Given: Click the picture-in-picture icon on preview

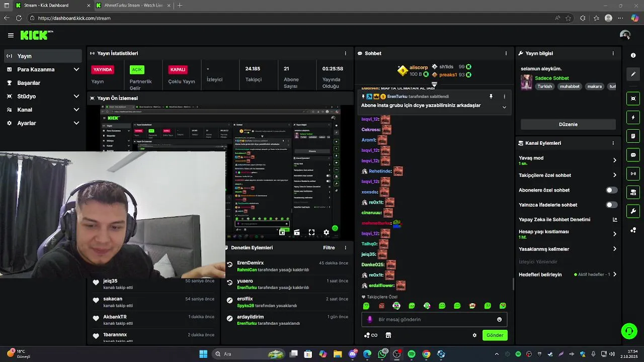Looking at the screenshot, I should coord(282,232).
